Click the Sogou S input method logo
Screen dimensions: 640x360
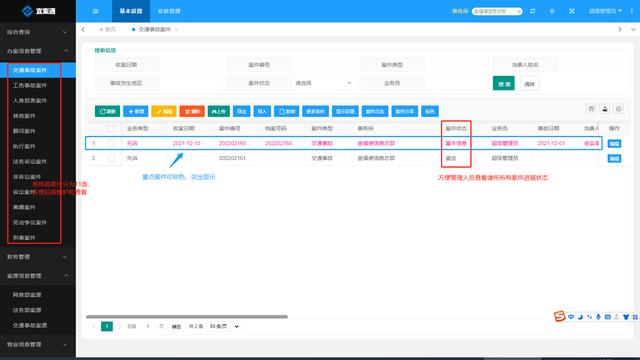pos(559,316)
